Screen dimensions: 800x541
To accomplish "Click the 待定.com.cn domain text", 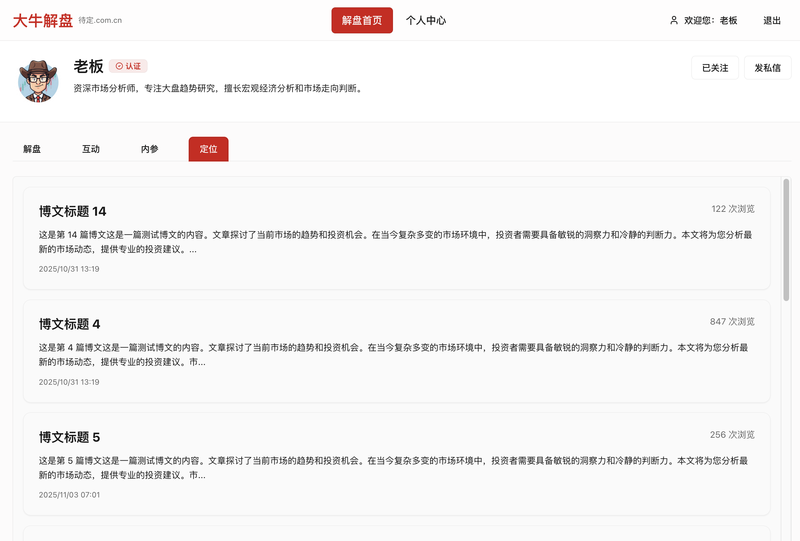I will click(x=100, y=21).
